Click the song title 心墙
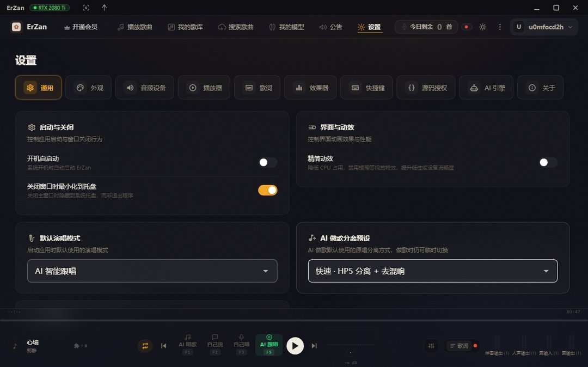 tap(33, 342)
